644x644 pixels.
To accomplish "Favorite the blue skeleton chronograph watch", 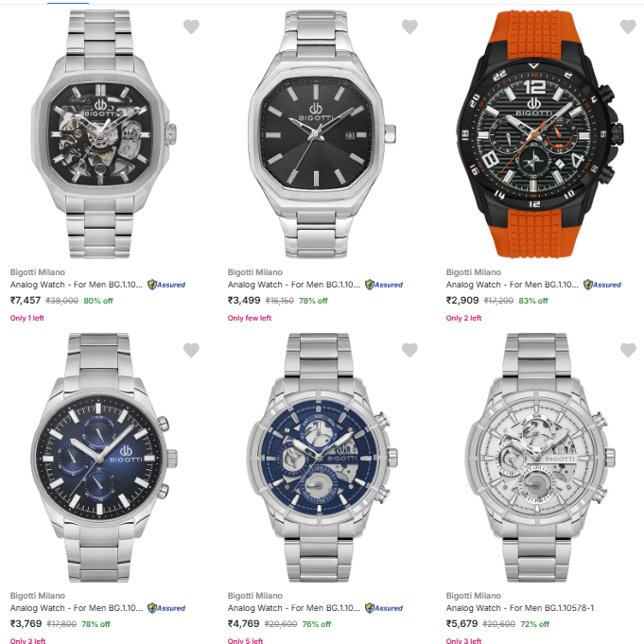I will 409,350.
